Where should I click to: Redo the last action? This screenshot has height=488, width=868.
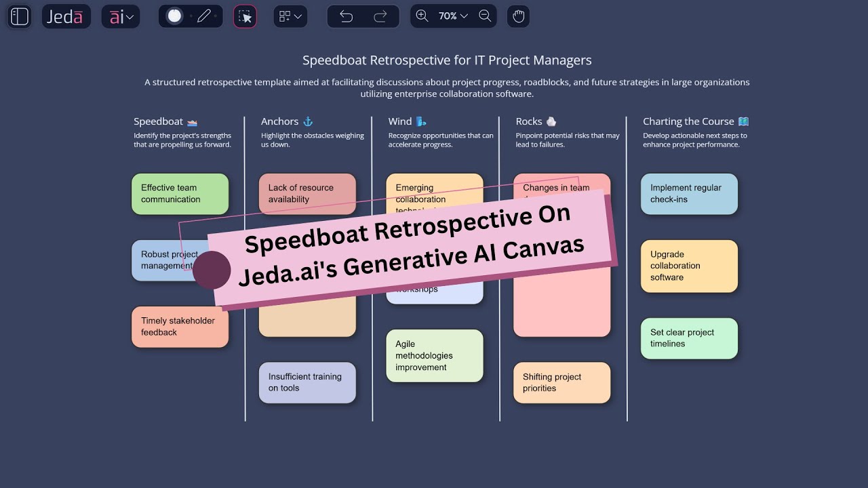click(x=380, y=16)
